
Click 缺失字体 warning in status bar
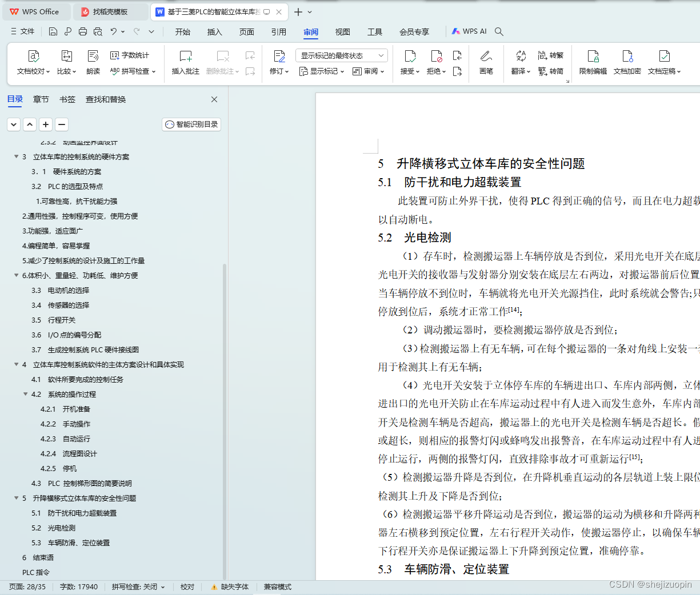(x=230, y=587)
